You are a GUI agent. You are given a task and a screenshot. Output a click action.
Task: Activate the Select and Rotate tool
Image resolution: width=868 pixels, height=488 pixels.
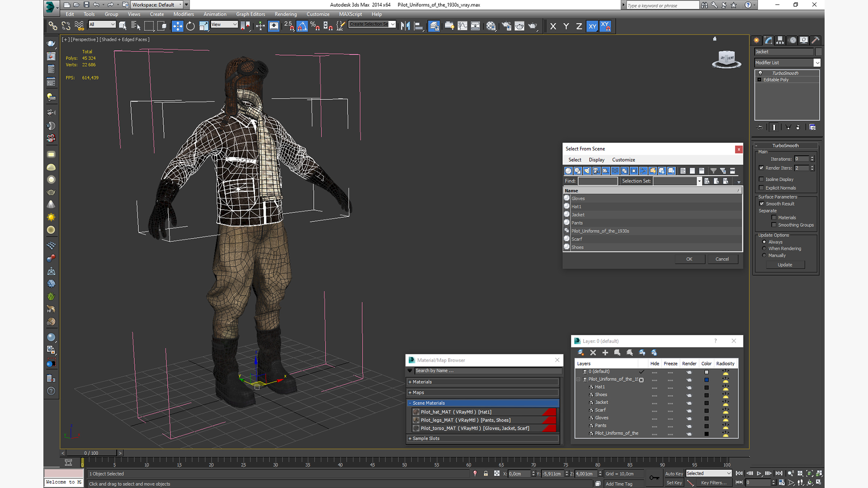[190, 26]
